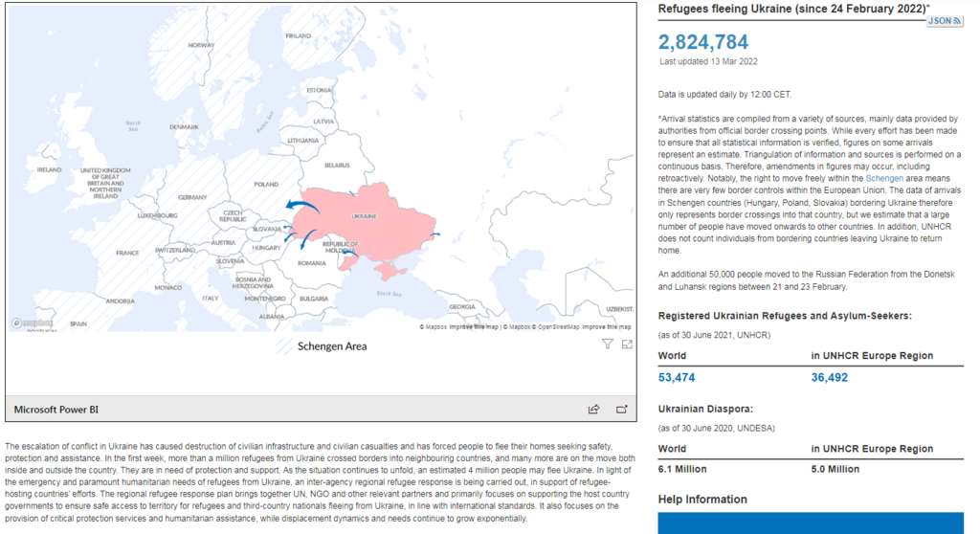Screen dimensions: 980x534
Task: Click first 'Improve this map' link
Action: [x=474, y=327]
